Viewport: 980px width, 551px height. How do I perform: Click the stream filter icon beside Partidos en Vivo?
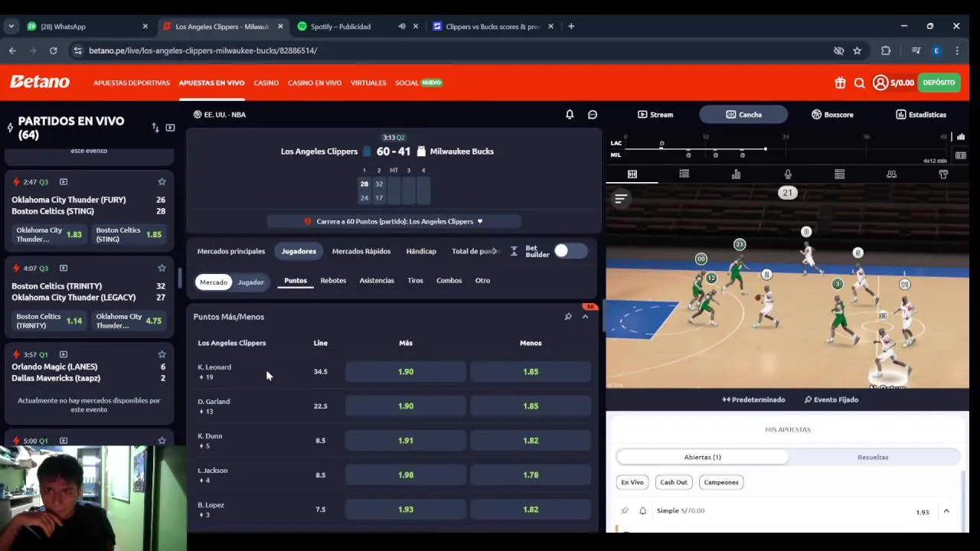tap(170, 128)
